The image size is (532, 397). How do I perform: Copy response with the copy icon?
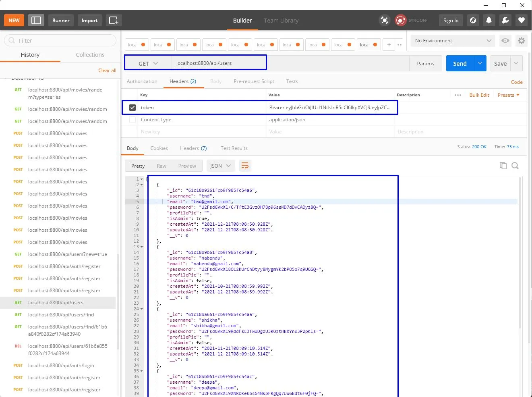click(503, 166)
